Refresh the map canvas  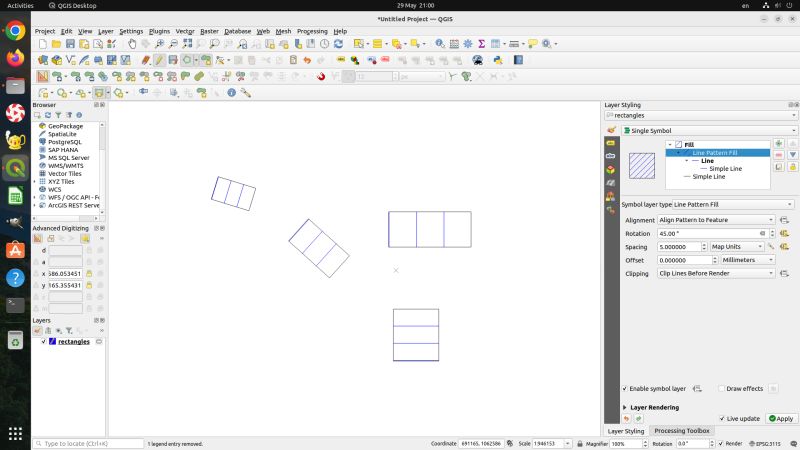(338, 44)
